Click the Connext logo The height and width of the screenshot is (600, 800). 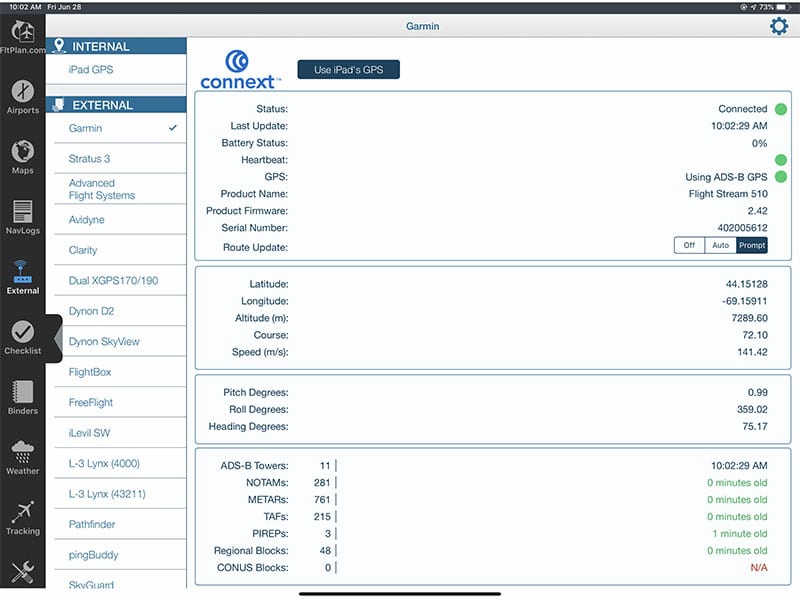click(x=240, y=70)
